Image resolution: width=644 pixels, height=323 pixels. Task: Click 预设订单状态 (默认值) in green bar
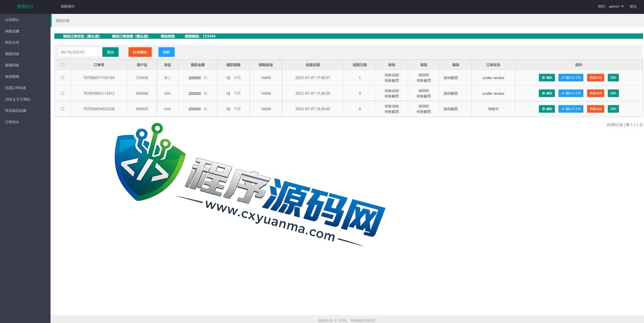coord(81,36)
